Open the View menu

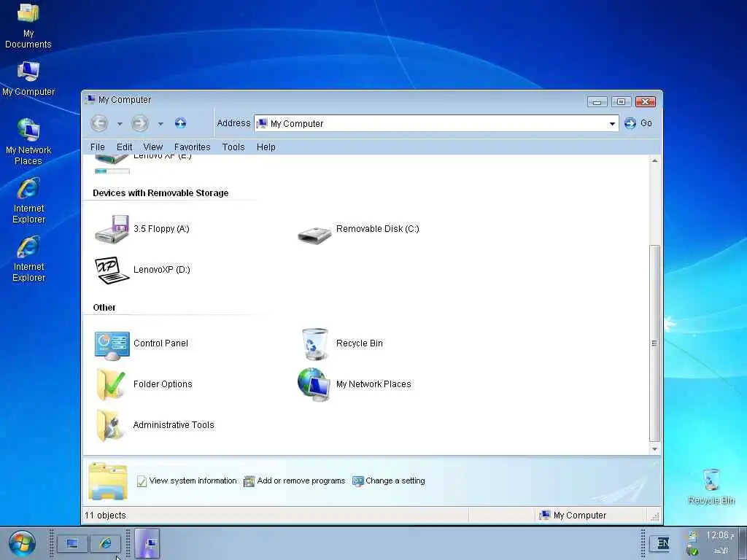point(153,147)
